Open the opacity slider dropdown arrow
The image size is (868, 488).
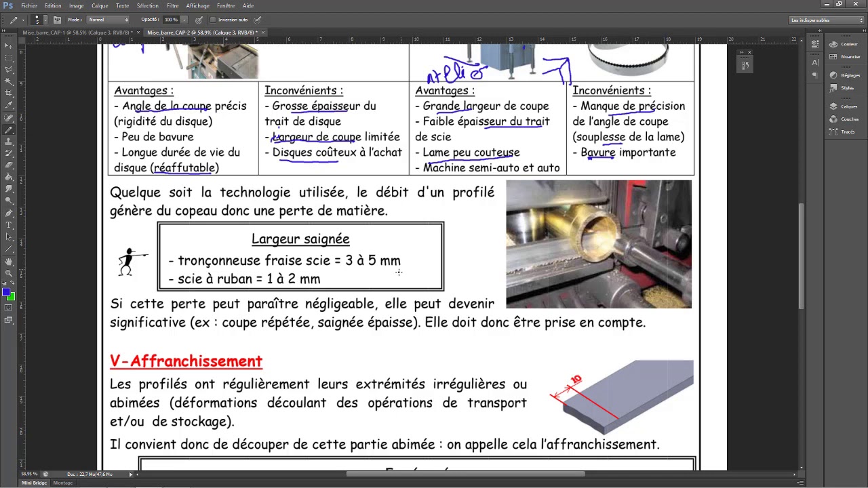[184, 20]
